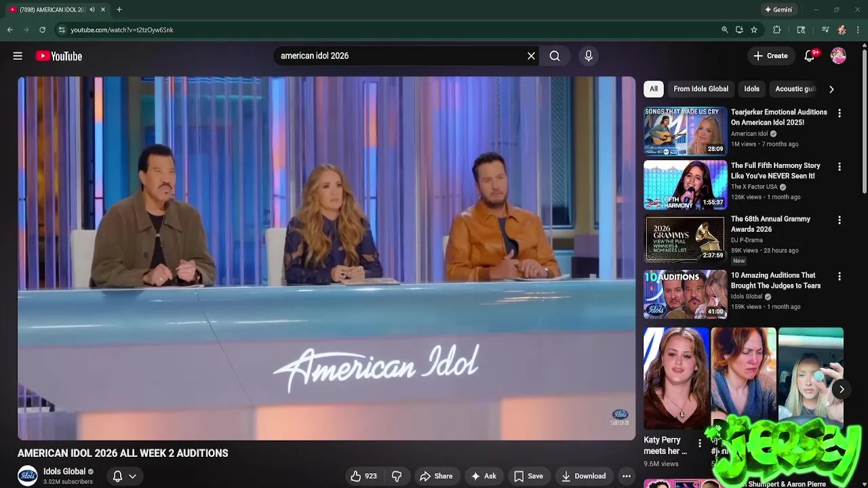The width and height of the screenshot is (868, 488).
Task: Open options for Full Fifth Harmony Story
Action: [x=840, y=167]
